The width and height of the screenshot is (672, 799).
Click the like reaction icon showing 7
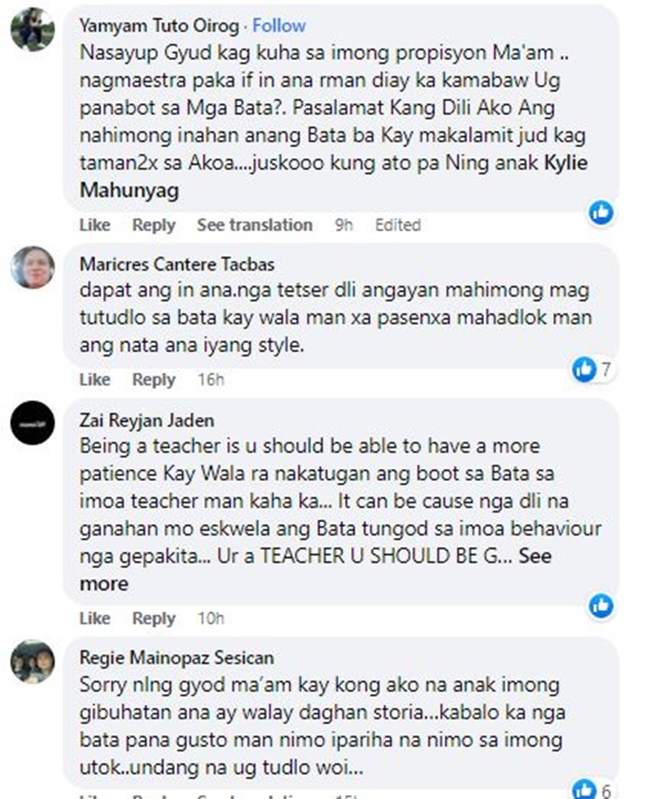click(x=584, y=369)
